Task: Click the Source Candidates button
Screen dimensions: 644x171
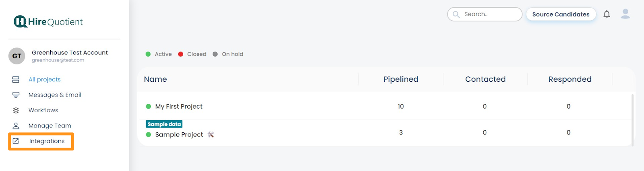Action: point(561,14)
